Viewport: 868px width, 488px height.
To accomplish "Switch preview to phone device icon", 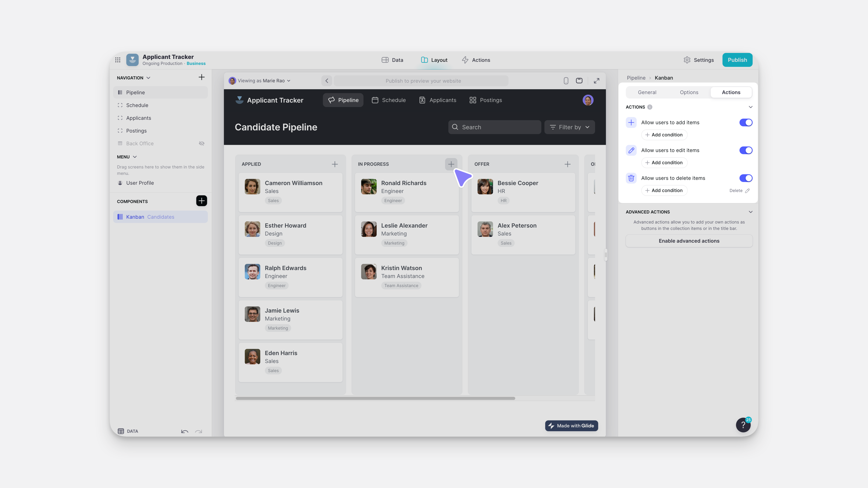I will click(x=566, y=81).
